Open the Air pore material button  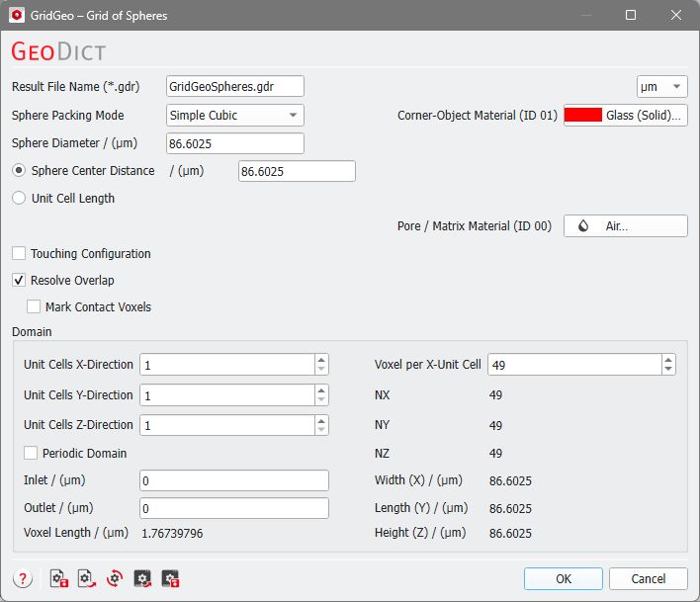click(x=626, y=225)
